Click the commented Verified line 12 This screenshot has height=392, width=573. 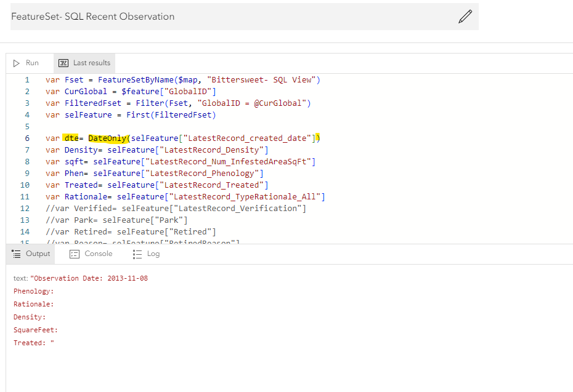176,208
